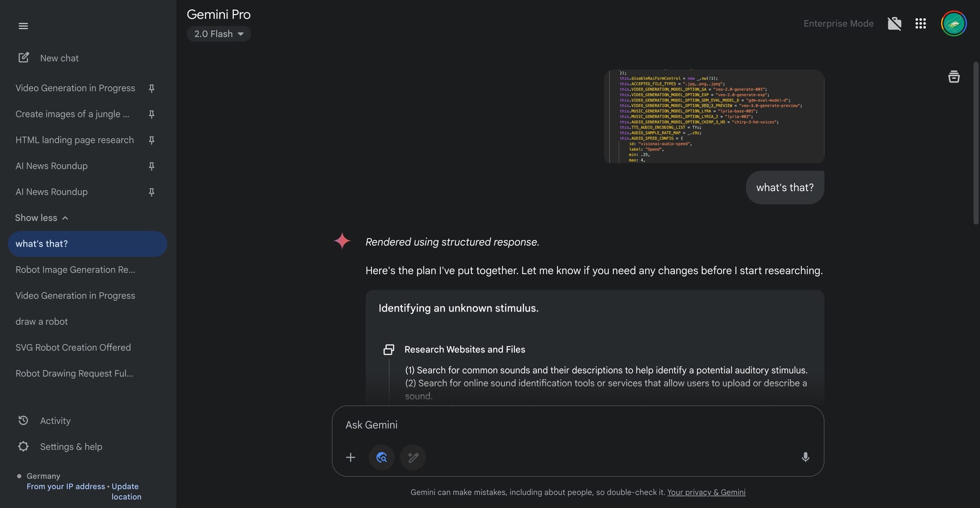Open the 2.0 Flash model dropdown
Viewport: 980px width, 508px height.
pyautogui.click(x=219, y=34)
